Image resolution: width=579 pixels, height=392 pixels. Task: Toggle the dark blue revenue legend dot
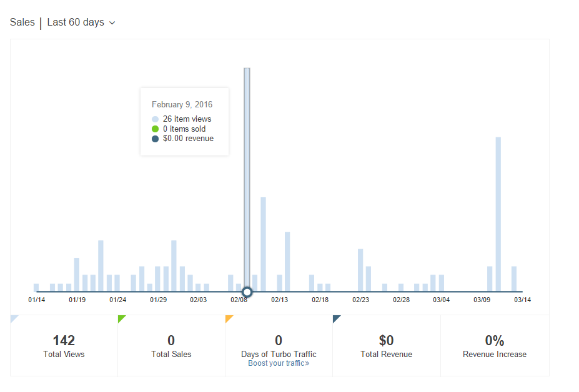[156, 139]
